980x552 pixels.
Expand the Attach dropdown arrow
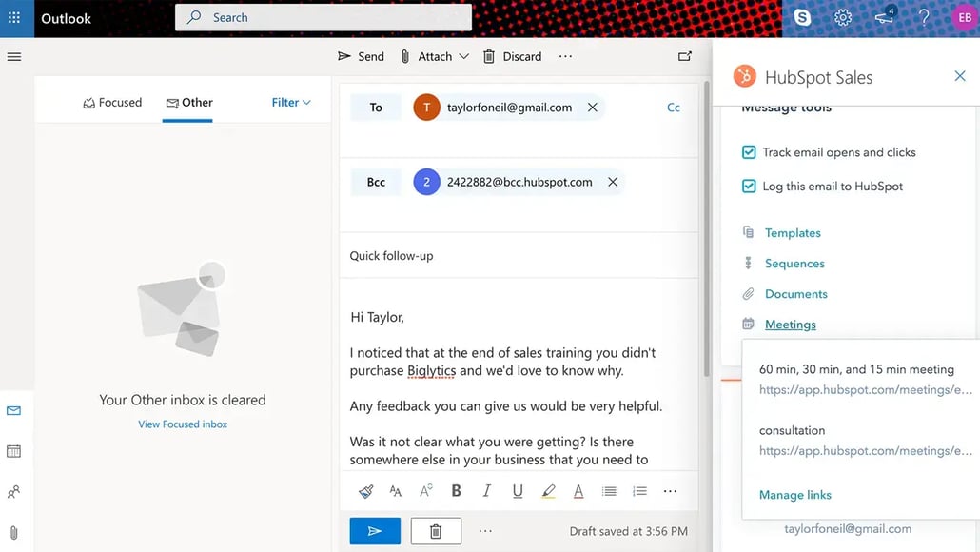[463, 56]
